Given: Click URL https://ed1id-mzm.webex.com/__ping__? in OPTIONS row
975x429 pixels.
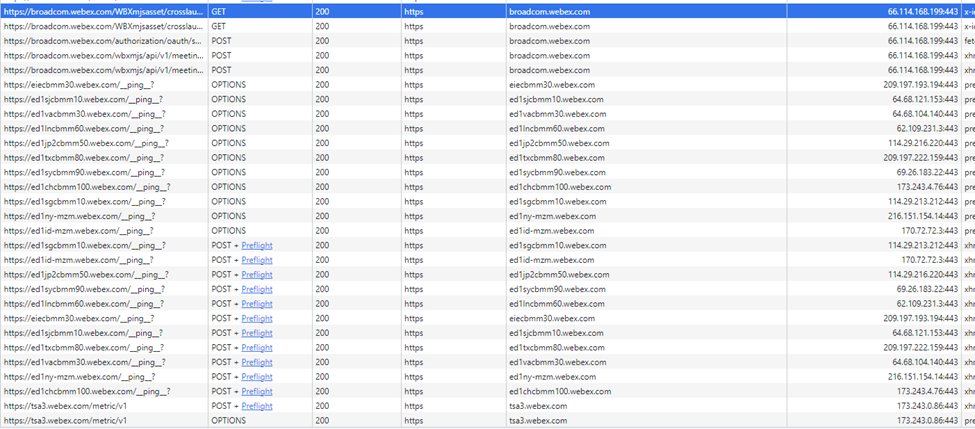Looking at the screenshot, I should point(78,231).
